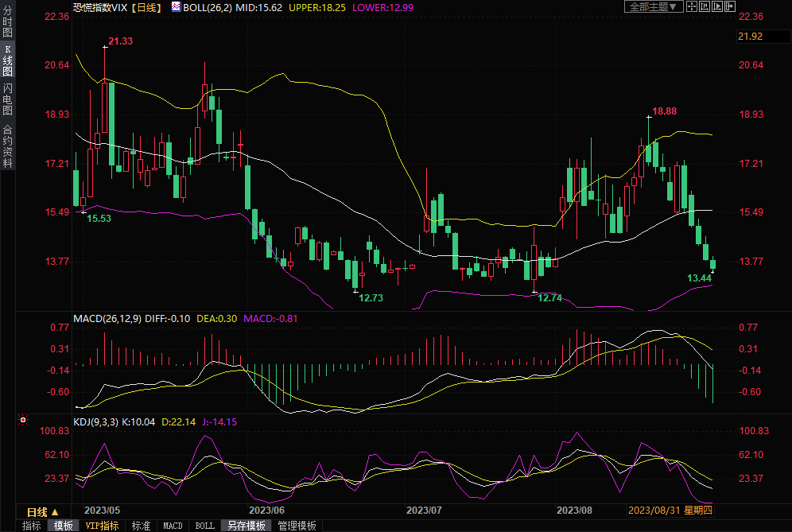This screenshot has width=792, height=532.
Task: Click the 另存模板 button
Action: 246,526
